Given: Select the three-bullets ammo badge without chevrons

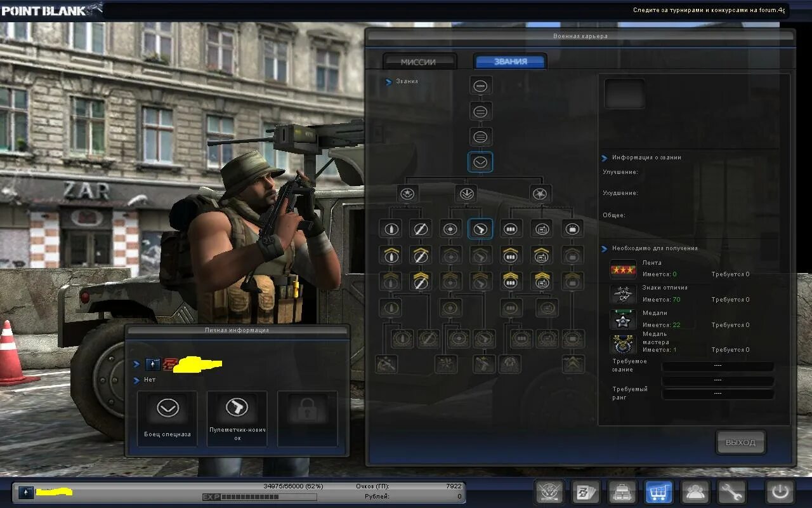Looking at the screenshot, I should pyautogui.click(x=511, y=229).
